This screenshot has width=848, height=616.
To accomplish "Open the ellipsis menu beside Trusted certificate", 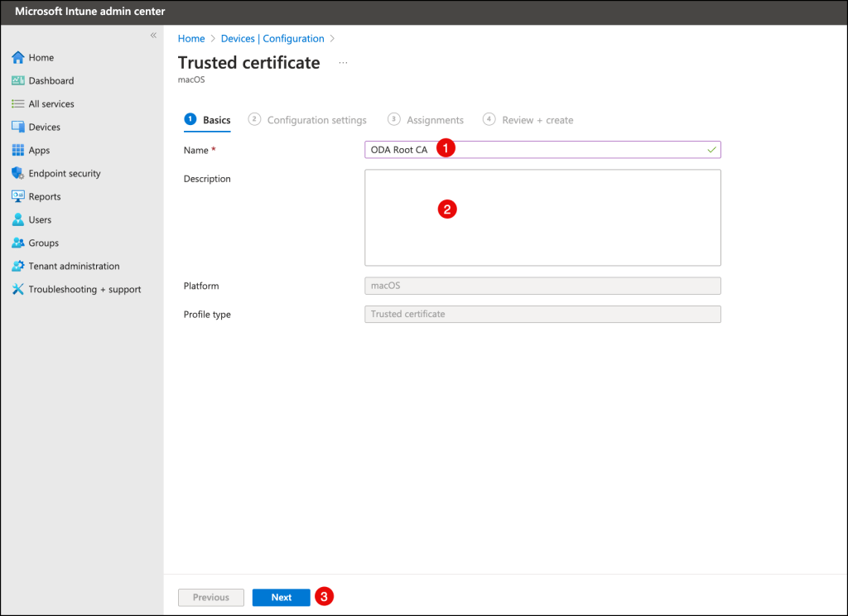I will click(x=343, y=63).
